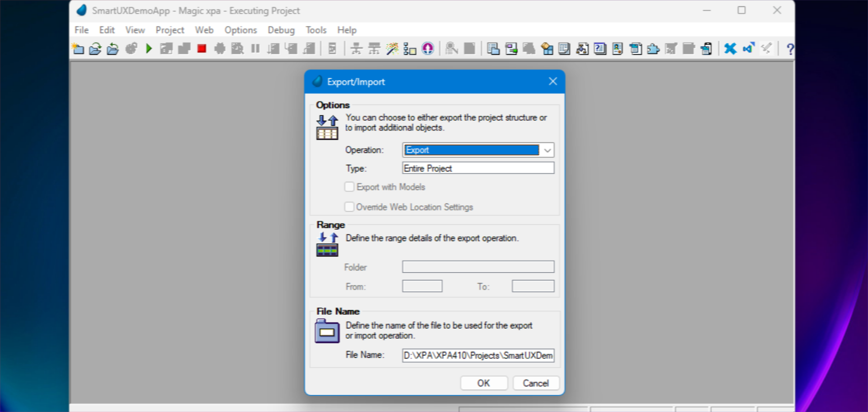Viewport: 868px width, 412px height.
Task: Open the Debug menu
Action: tap(281, 30)
